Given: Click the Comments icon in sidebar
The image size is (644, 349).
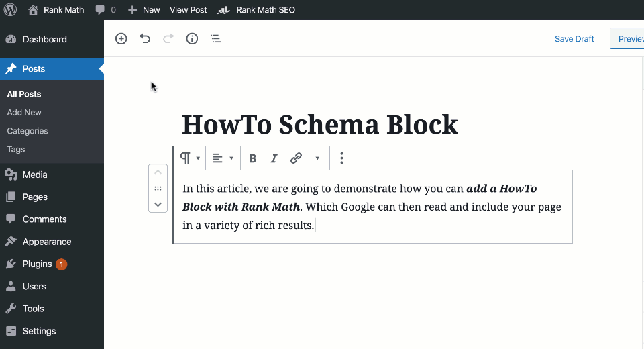Looking at the screenshot, I should [x=11, y=219].
